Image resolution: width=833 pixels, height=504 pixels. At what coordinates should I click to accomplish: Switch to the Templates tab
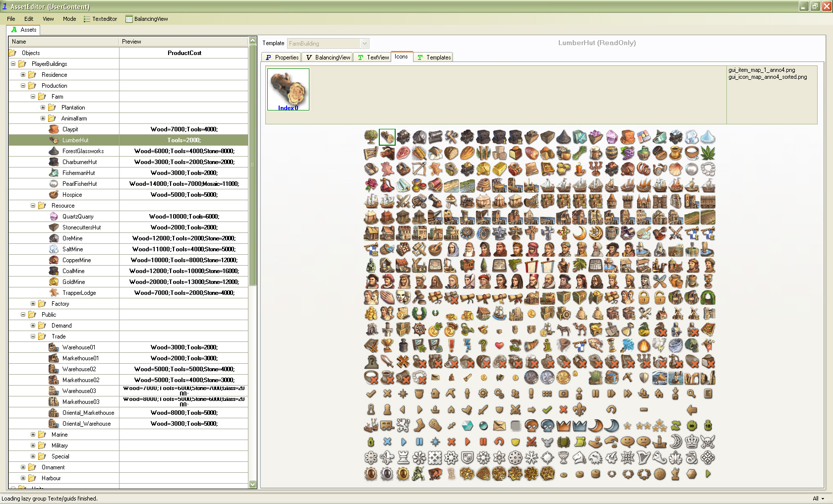point(433,57)
